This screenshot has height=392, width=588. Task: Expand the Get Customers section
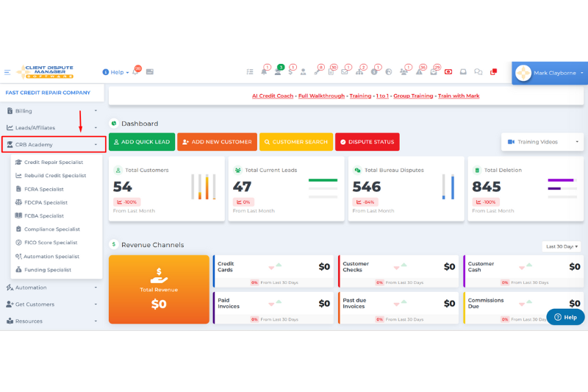click(52, 304)
